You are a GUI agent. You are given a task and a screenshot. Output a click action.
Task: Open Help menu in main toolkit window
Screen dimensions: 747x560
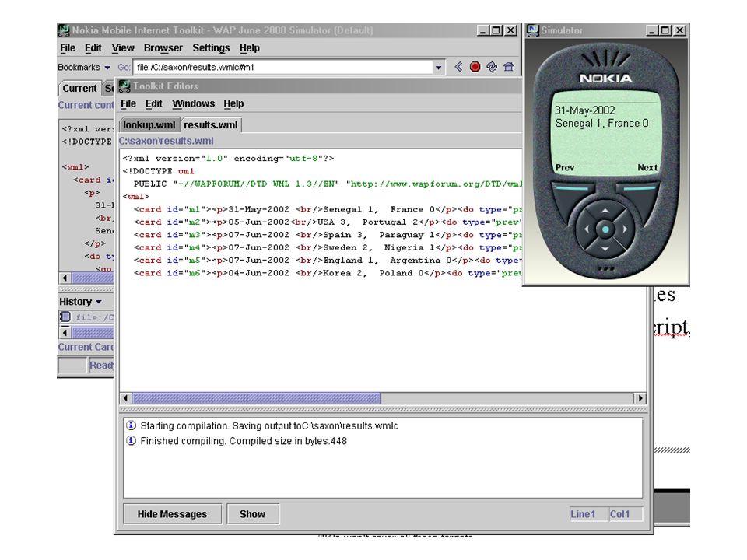coord(250,48)
